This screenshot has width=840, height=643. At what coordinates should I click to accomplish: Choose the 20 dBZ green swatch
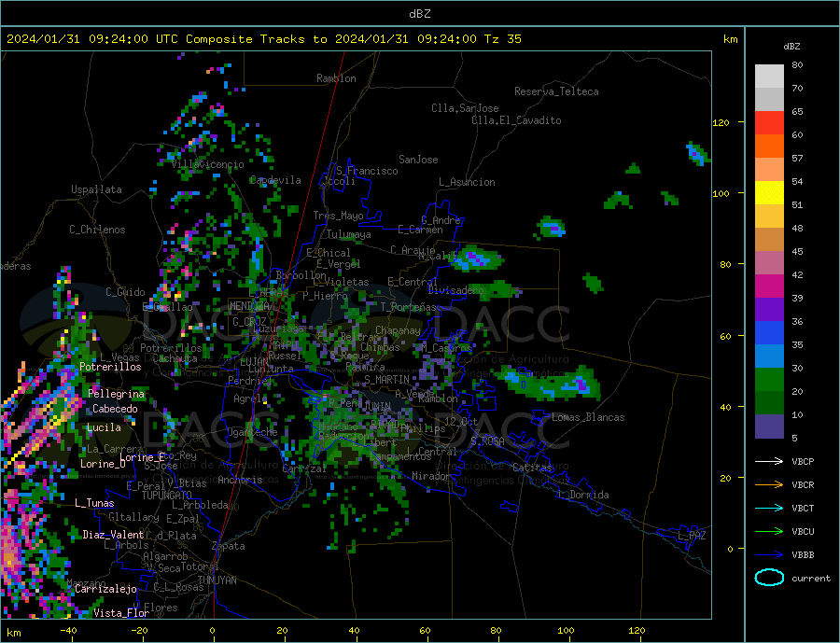(769, 380)
